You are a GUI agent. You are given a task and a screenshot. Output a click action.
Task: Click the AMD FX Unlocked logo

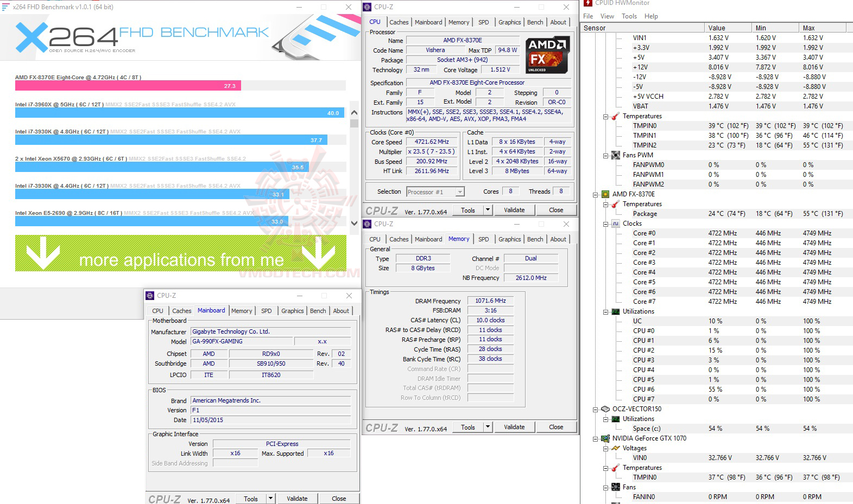pos(547,55)
